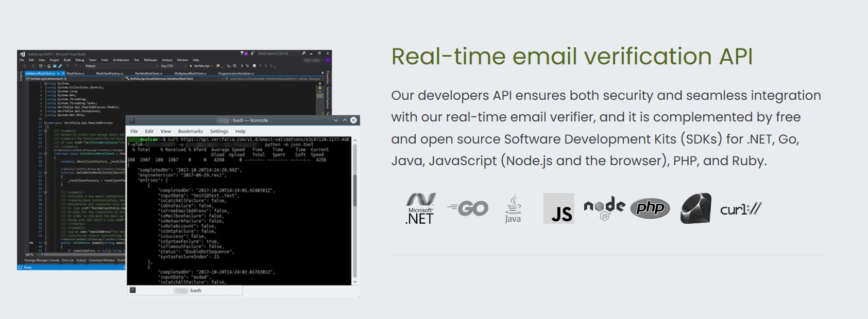This screenshot has width=868, height=319.
Task: Open Help menu in the Konsole window
Action: tap(241, 131)
